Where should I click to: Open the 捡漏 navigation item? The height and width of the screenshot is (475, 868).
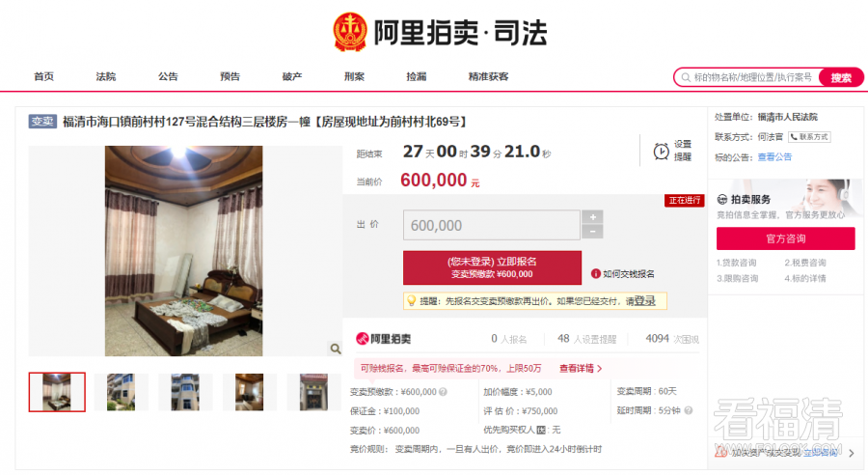[417, 76]
